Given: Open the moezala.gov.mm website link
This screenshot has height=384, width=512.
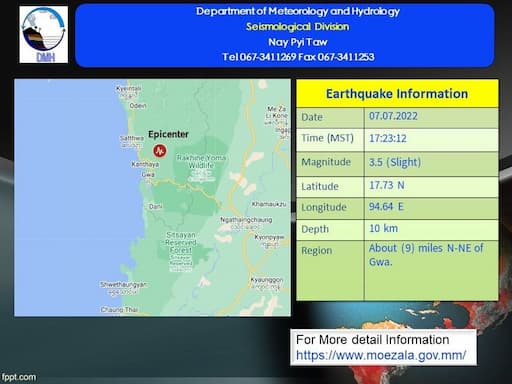Looking at the screenshot, I should [x=381, y=355].
